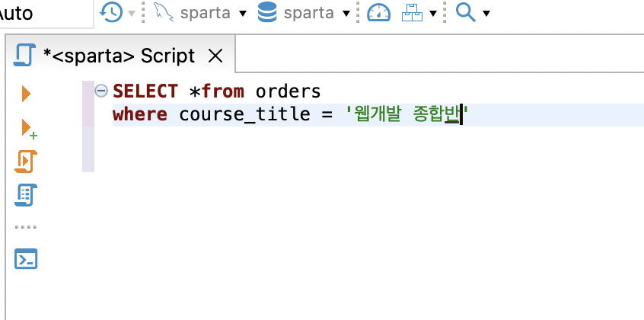Execute SQL in new tab arrow-plus icon
This screenshot has height=320, width=644.
[x=29, y=129]
